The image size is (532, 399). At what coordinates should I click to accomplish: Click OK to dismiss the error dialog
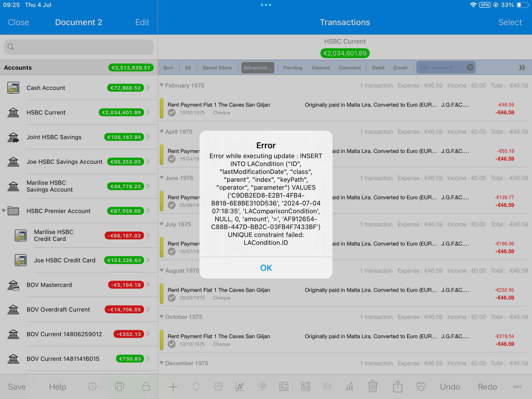point(266,268)
